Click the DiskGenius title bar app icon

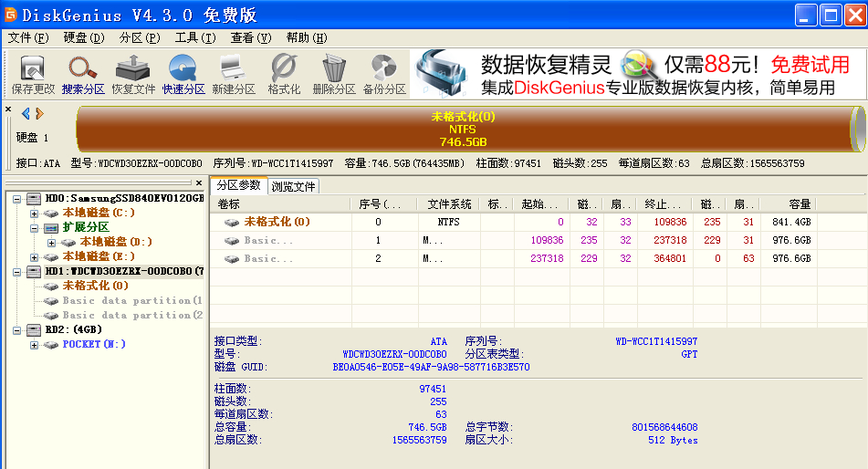point(11,15)
